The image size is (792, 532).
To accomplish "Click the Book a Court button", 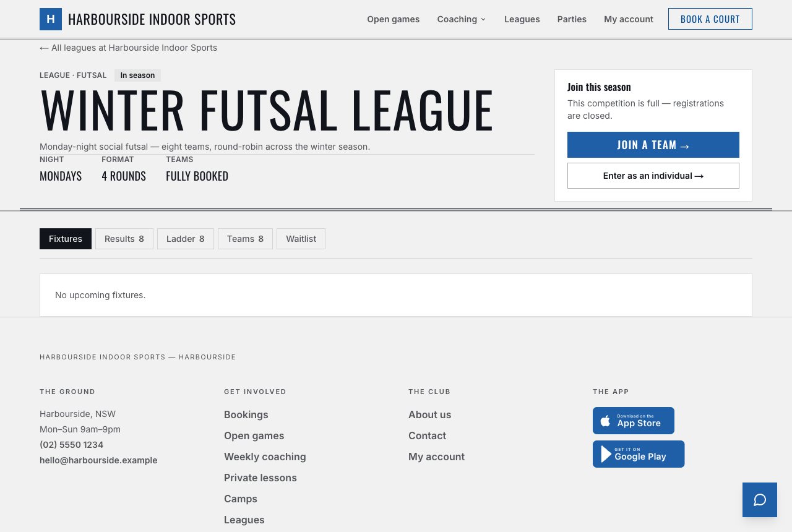I will click(710, 19).
